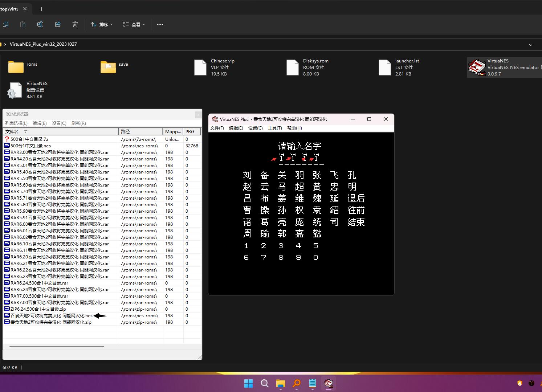Open 设置(C) menu in VirtuaNES Plus

(256, 128)
